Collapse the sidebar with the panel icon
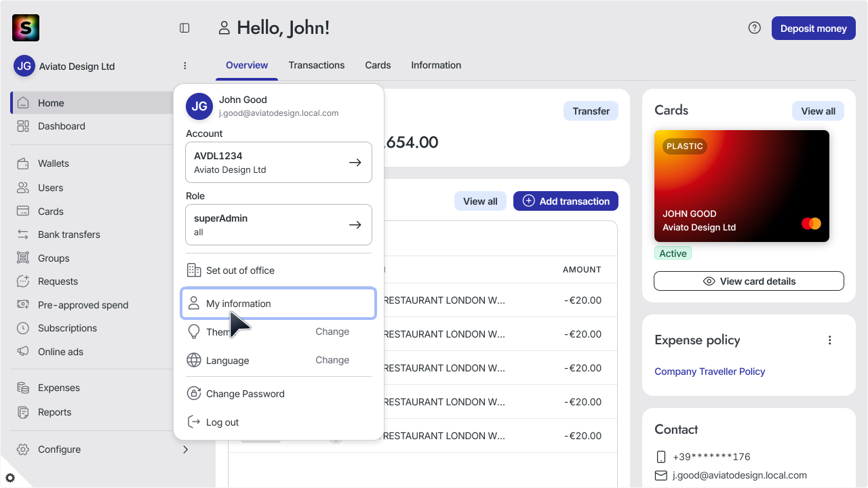Image resolution: width=868 pixels, height=488 pixels. (184, 28)
